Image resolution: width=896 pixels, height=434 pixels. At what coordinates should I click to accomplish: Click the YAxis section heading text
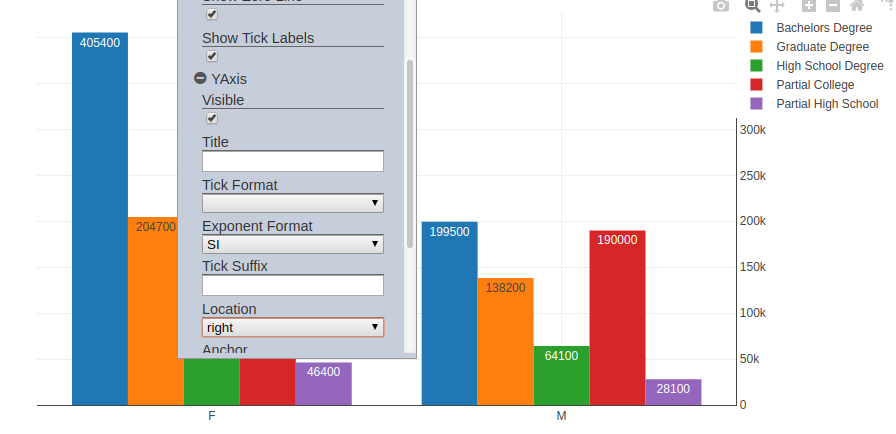(x=229, y=79)
